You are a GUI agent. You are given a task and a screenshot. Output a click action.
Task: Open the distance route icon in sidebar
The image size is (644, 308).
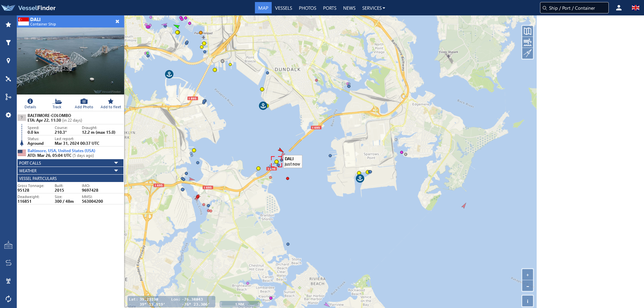coord(8,263)
